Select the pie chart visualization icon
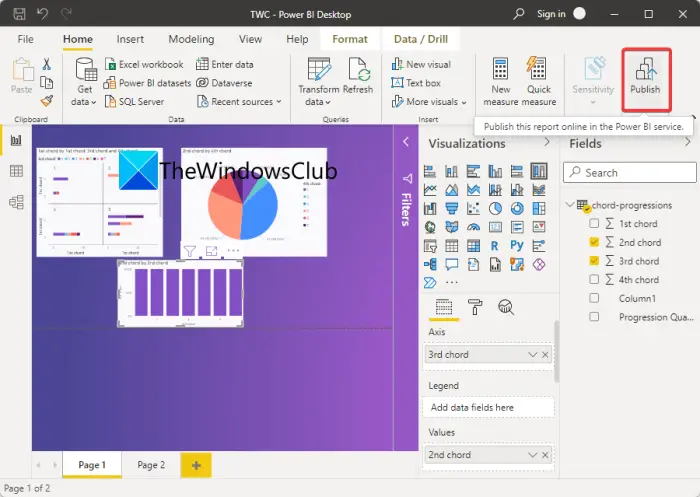The height and width of the screenshot is (497, 700). click(x=495, y=209)
